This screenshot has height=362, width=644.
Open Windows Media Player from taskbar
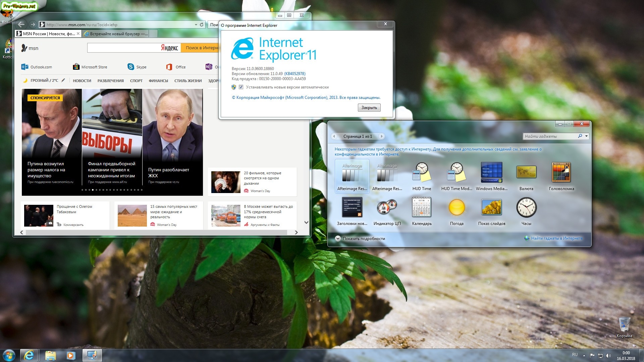tap(71, 355)
